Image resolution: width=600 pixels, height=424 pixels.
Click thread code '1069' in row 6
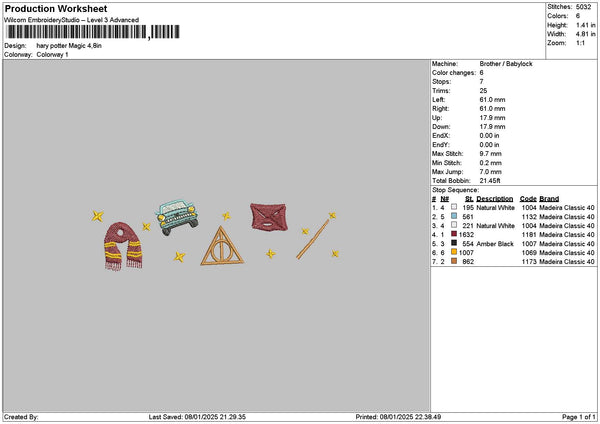click(x=529, y=253)
